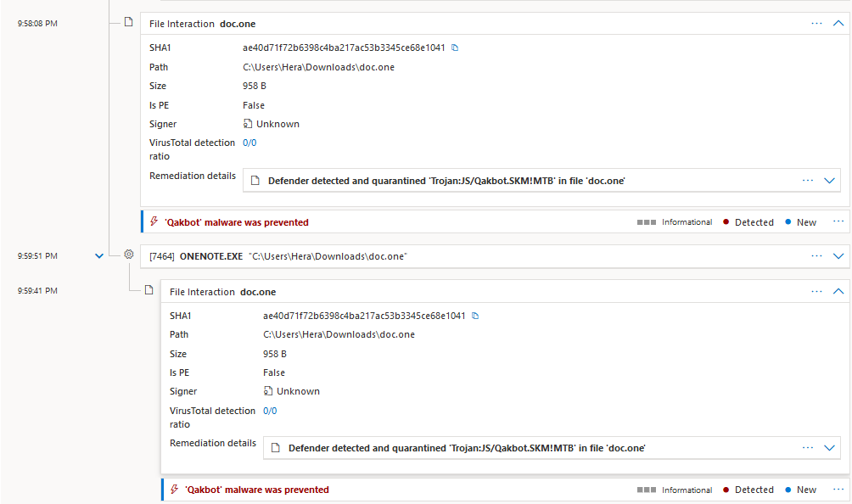Click the New status in the 9:58:08 PM alert
This screenshot has width=852, height=504.
coord(806,222)
